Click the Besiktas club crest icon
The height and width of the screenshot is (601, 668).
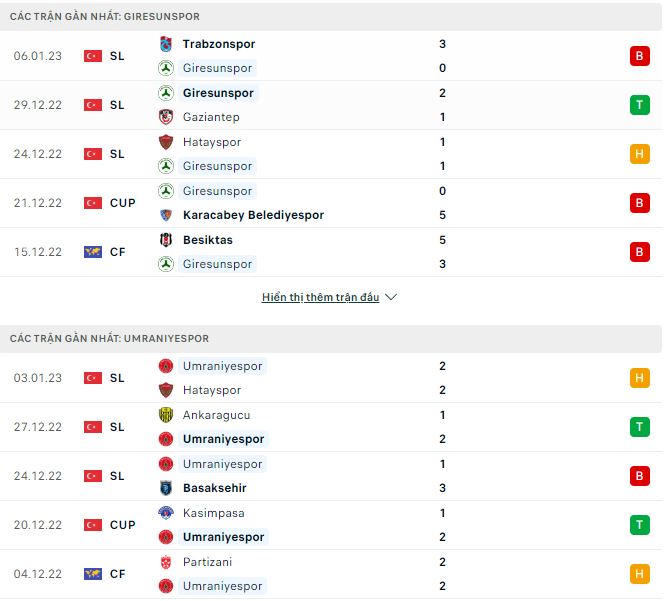click(x=166, y=240)
